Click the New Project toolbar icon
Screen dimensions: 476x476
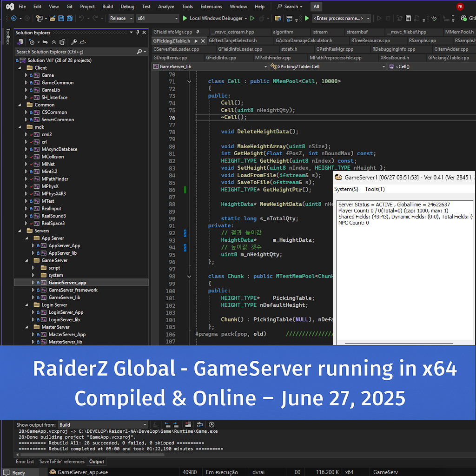pos(39,18)
